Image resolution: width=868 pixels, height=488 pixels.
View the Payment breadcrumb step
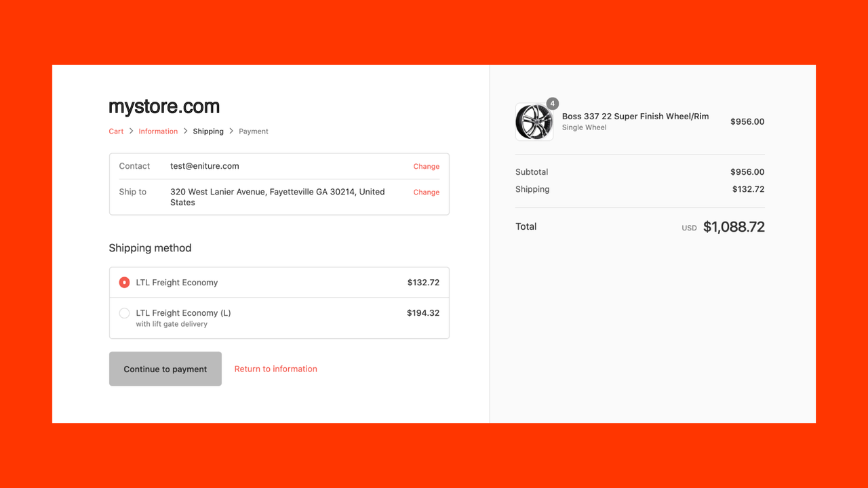click(253, 131)
